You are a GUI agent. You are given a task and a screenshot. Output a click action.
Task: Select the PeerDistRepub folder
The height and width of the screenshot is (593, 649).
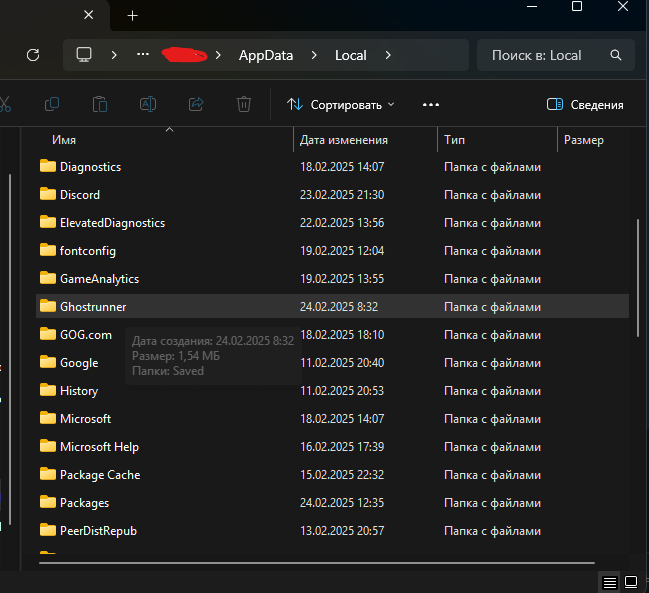click(332, 531)
